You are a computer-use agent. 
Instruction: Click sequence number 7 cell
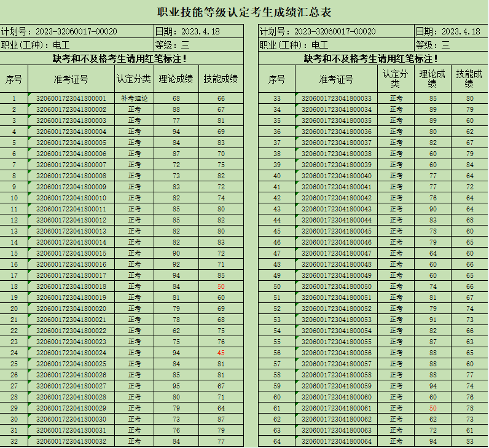(14, 165)
